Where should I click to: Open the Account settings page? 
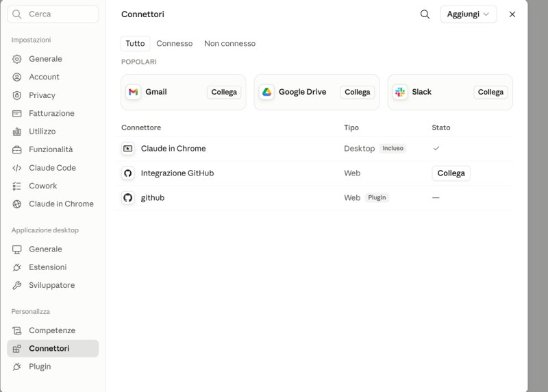pos(53,77)
